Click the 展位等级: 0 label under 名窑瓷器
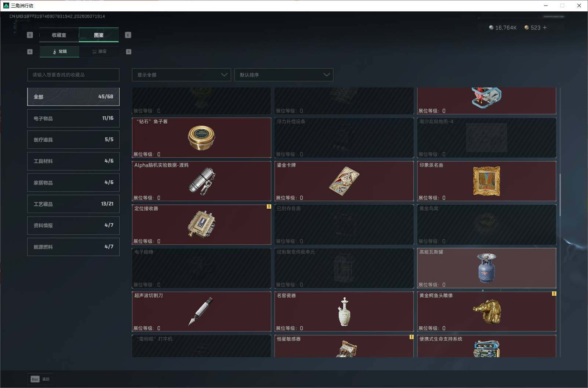The image size is (588, 388). [290, 328]
